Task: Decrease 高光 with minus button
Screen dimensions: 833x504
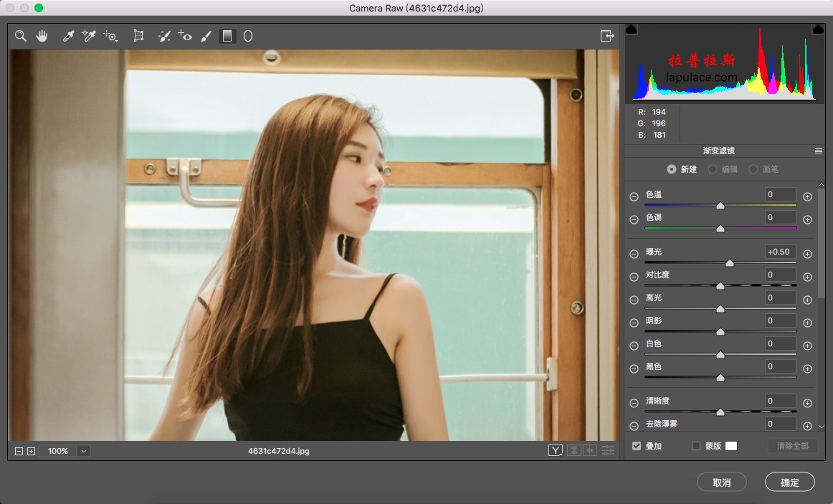Action: tap(634, 300)
